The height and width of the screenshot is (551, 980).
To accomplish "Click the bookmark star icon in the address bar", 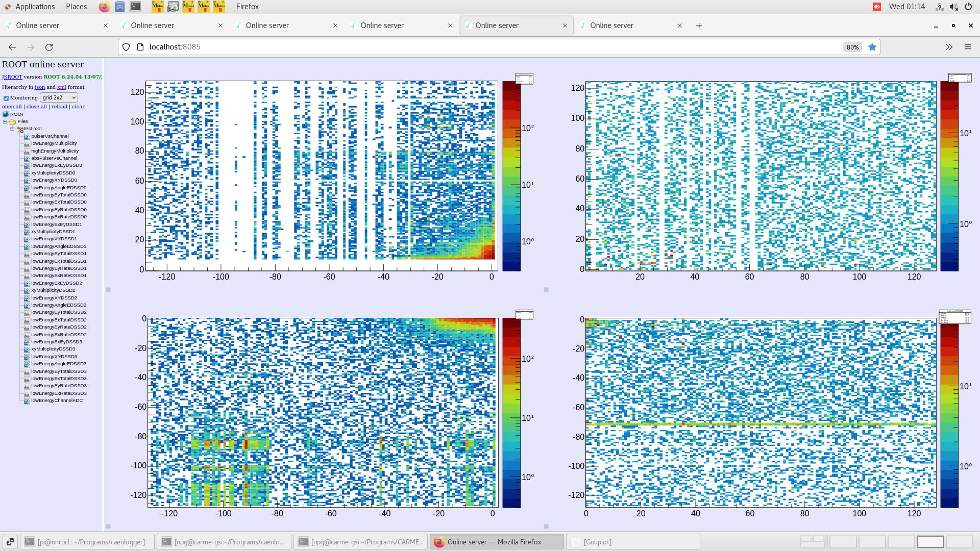I will click(872, 47).
